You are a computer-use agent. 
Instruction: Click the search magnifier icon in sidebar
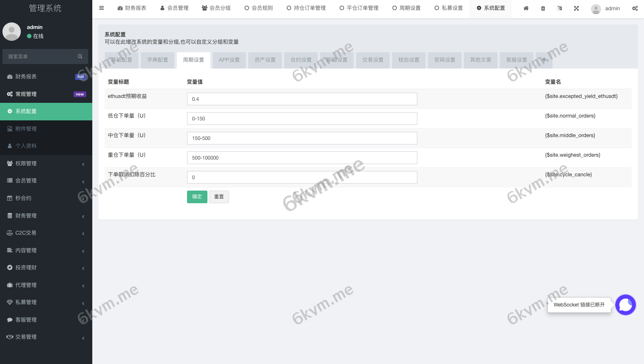(80, 56)
